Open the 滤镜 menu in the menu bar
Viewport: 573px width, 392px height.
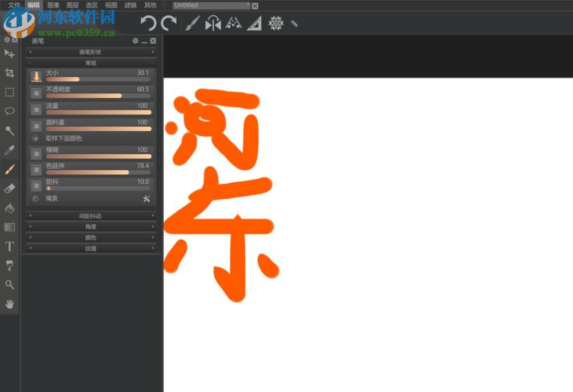tap(130, 5)
